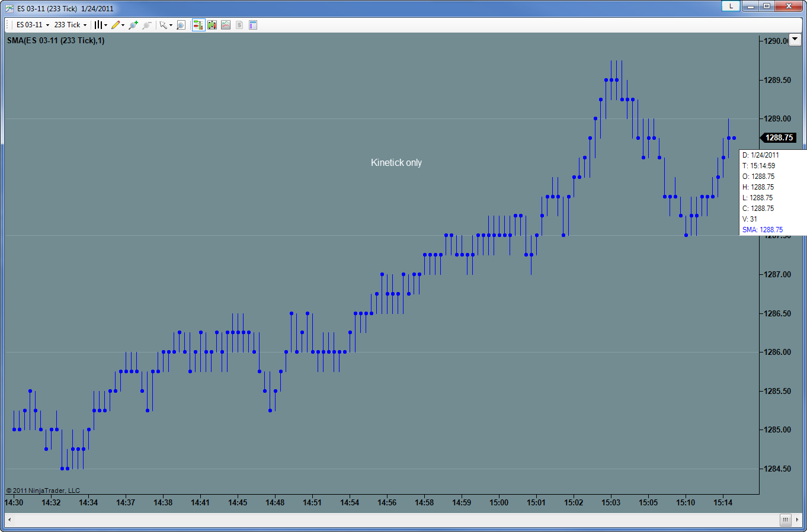This screenshot has height=532, width=807.
Task: Open chart Properties window icon
Action: click(x=253, y=25)
